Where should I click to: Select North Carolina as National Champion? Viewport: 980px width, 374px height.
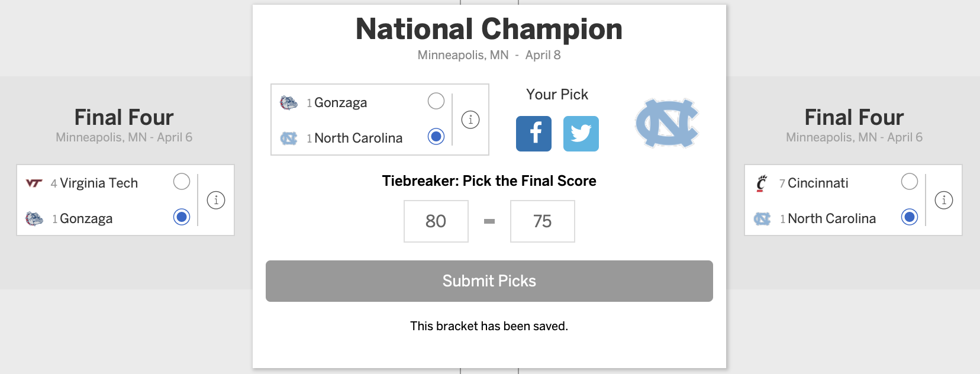(436, 137)
